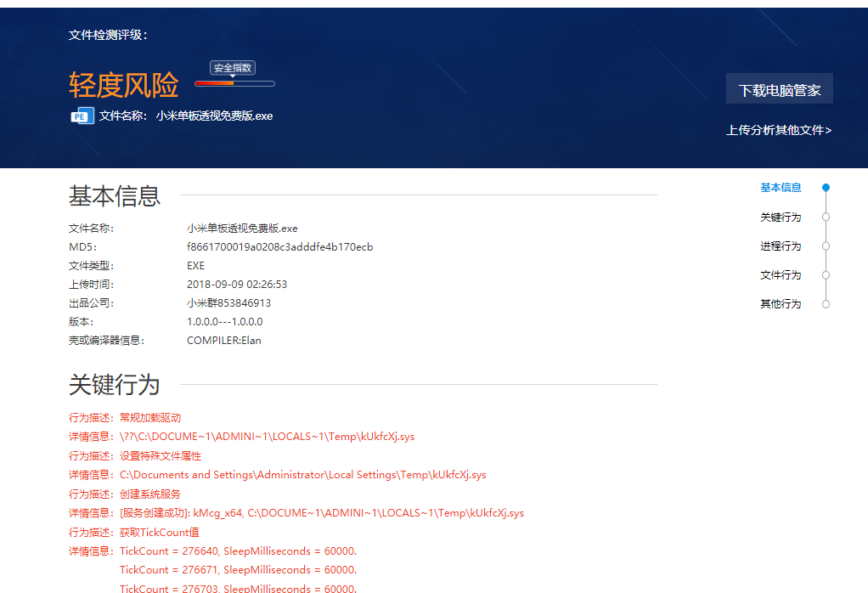The image size is (868, 593).
Task: Click the 其他行为 timeline dot
Action: [826, 304]
